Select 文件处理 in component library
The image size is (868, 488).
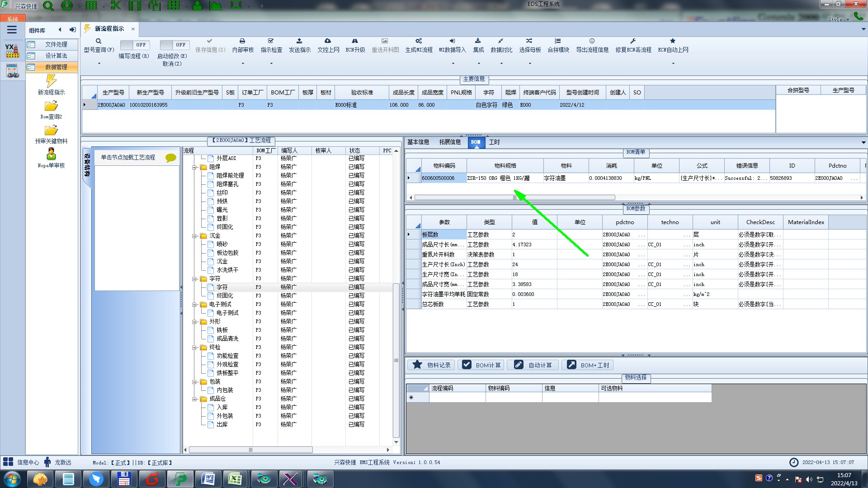click(x=52, y=44)
